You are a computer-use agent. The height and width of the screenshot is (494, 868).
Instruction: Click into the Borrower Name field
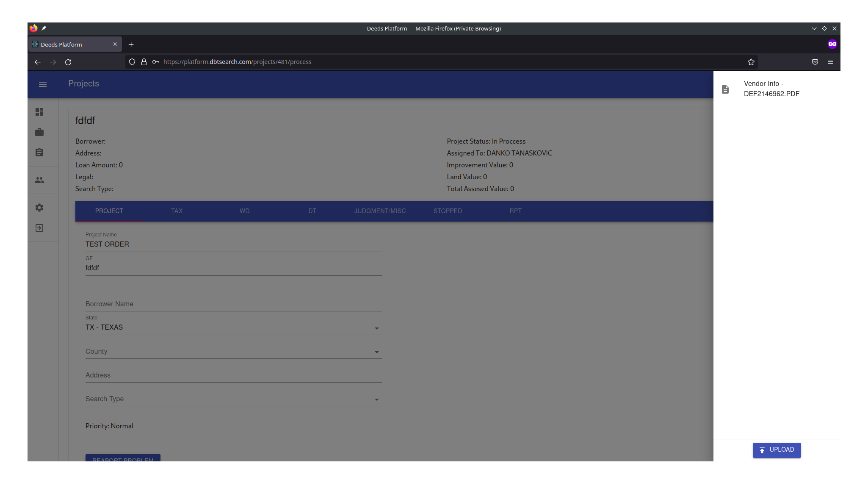(x=233, y=304)
